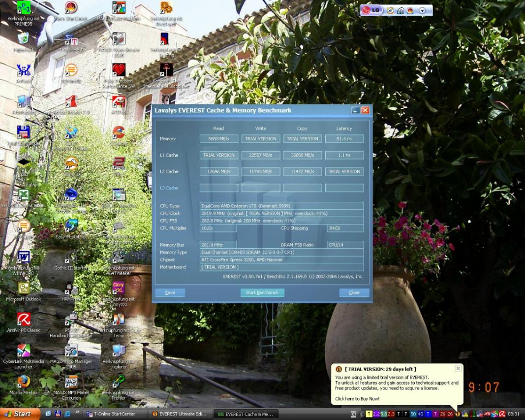This screenshot has height=420, width=525.
Task: Launch Gothic III starten shortcut
Action: [71, 257]
